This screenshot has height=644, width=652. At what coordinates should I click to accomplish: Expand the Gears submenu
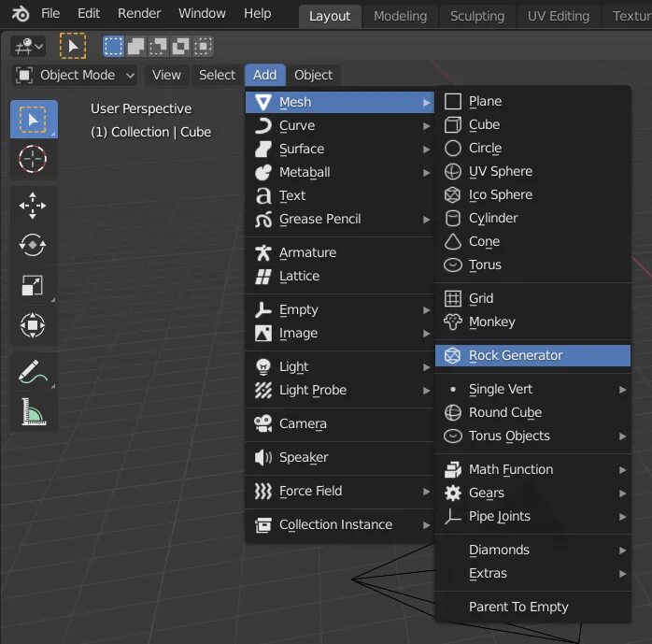tap(532, 494)
